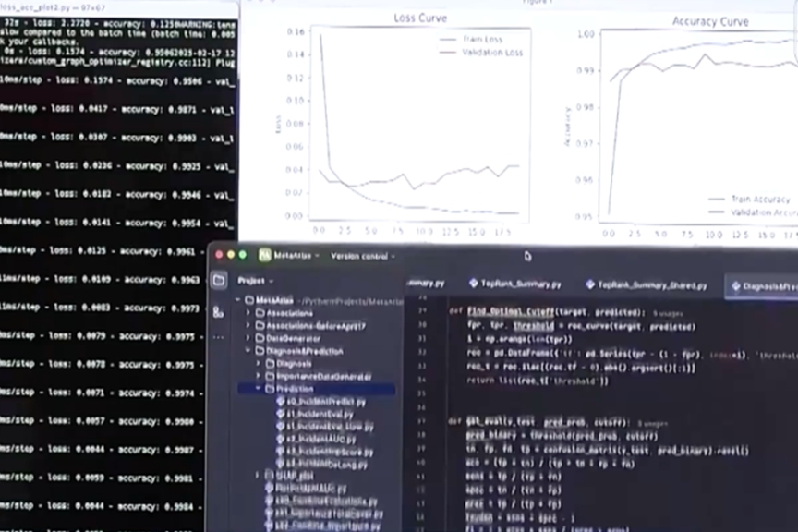Collapse the Diagnosis&Prediction folder
The height and width of the screenshot is (532, 798).
pos(248,351)
